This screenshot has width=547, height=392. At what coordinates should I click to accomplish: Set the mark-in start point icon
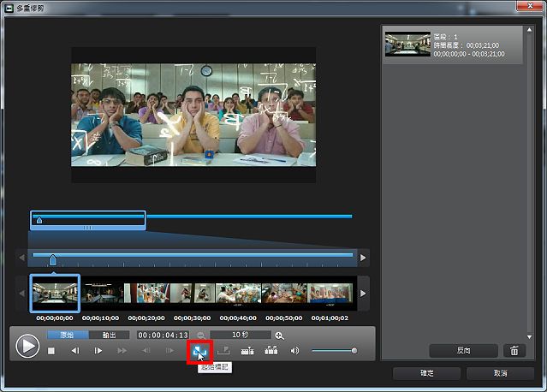click(199, 352)
